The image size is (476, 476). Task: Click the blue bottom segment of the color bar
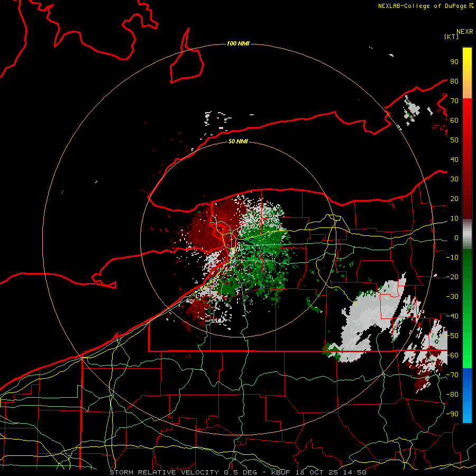467,395
